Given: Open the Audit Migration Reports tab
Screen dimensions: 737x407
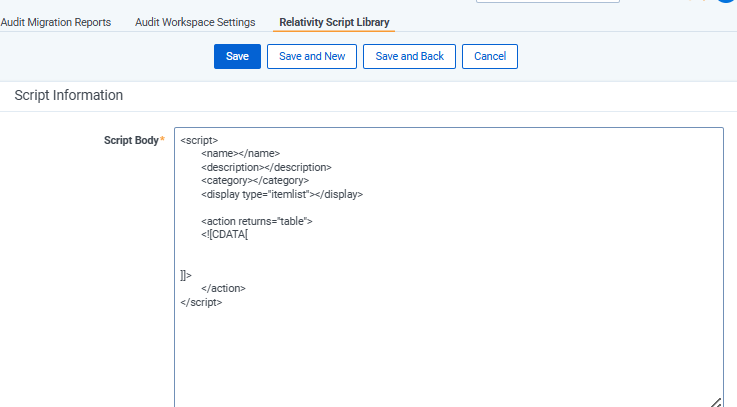Looking at the screenshot, I should 55,22.
